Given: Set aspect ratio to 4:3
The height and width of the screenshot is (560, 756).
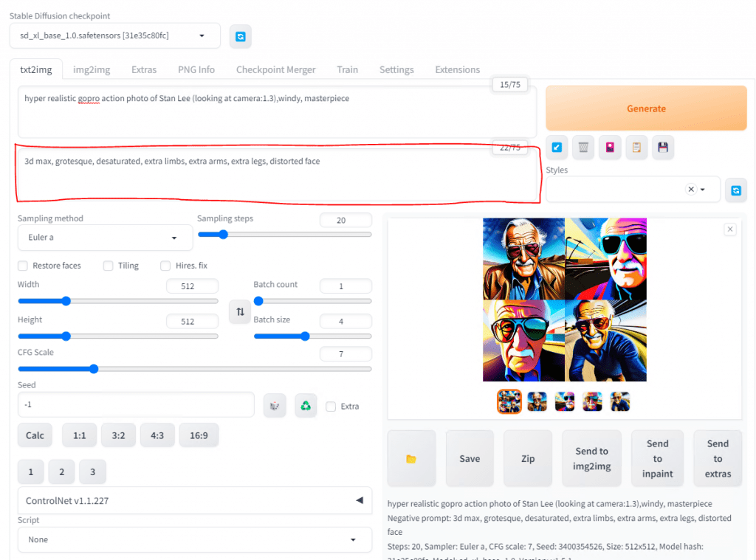Looking at the screenshot, I should click(x=157, y=435).
